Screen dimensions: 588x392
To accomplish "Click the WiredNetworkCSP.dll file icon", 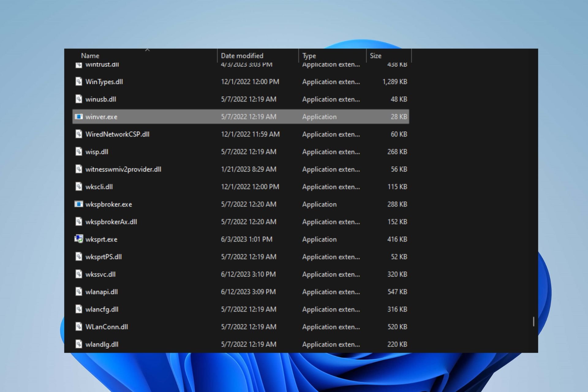I will click(79, 134).
